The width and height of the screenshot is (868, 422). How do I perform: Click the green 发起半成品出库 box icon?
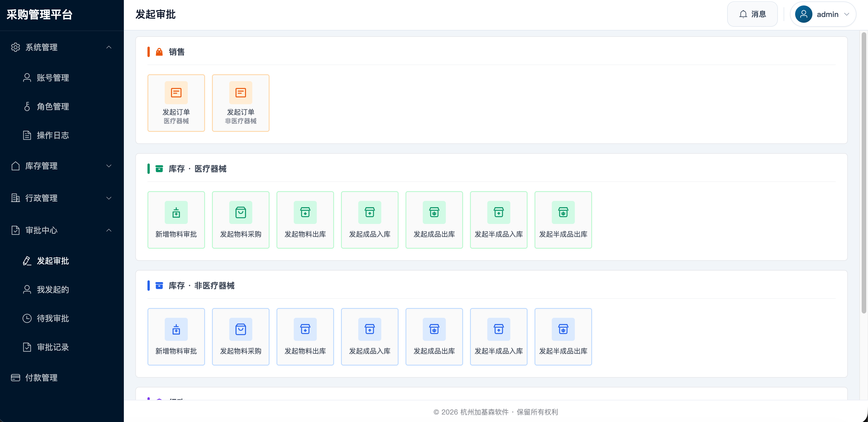(563, 212)
